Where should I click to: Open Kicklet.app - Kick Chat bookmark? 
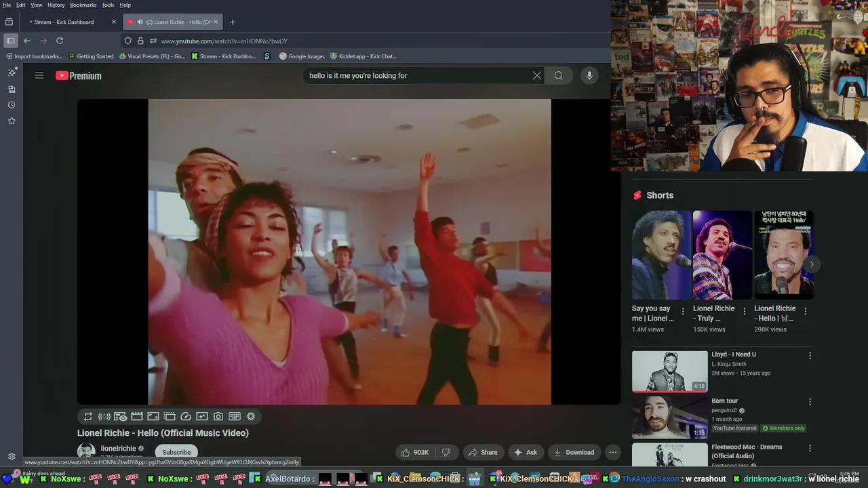click(x=363, y=56)
